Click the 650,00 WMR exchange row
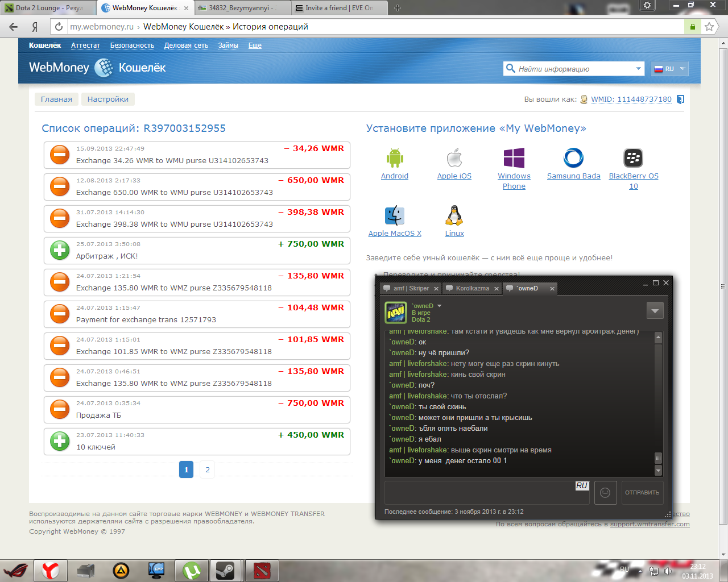728x582 pixels. (x=197, y=186)
